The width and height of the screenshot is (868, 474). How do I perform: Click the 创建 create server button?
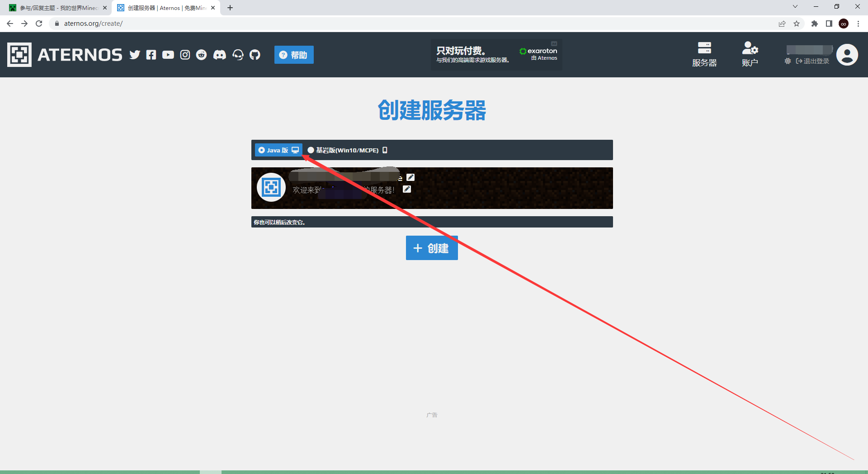pyautogui.click(x=432, y=248)
